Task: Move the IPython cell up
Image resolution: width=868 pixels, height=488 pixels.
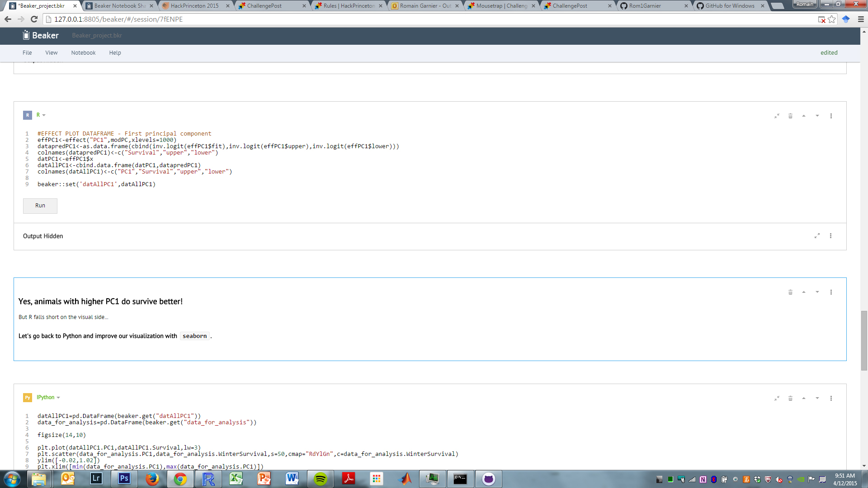Action: pos(804,399)
